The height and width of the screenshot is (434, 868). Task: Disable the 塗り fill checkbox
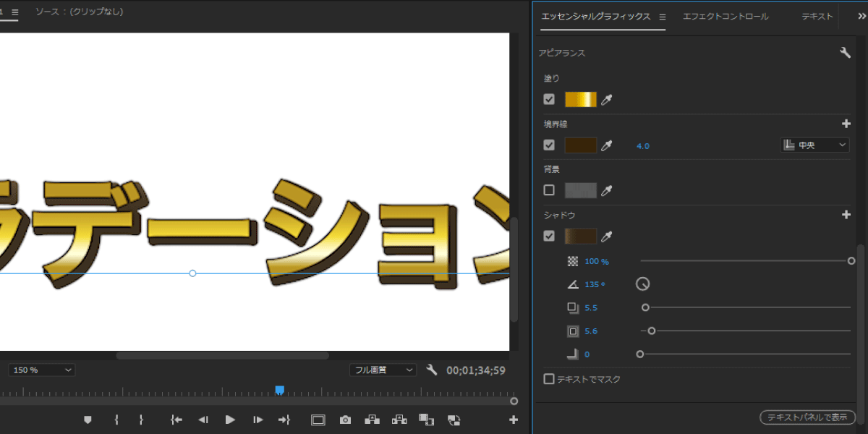[x=549, y=99]
